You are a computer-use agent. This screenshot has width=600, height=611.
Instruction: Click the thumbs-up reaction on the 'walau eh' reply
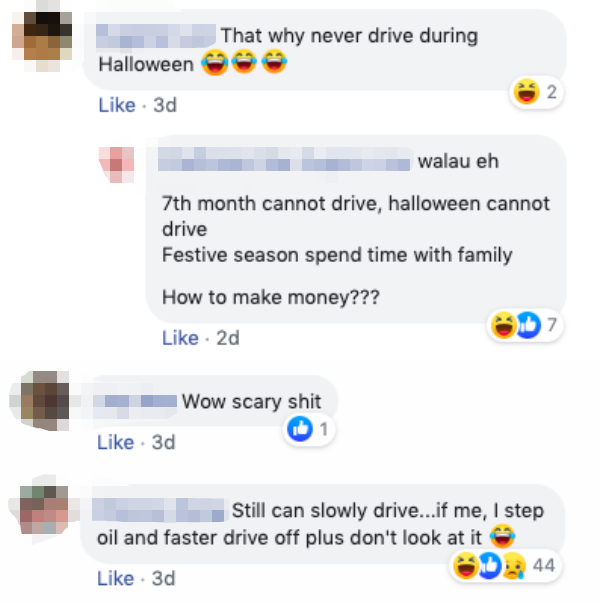[529, 325]
